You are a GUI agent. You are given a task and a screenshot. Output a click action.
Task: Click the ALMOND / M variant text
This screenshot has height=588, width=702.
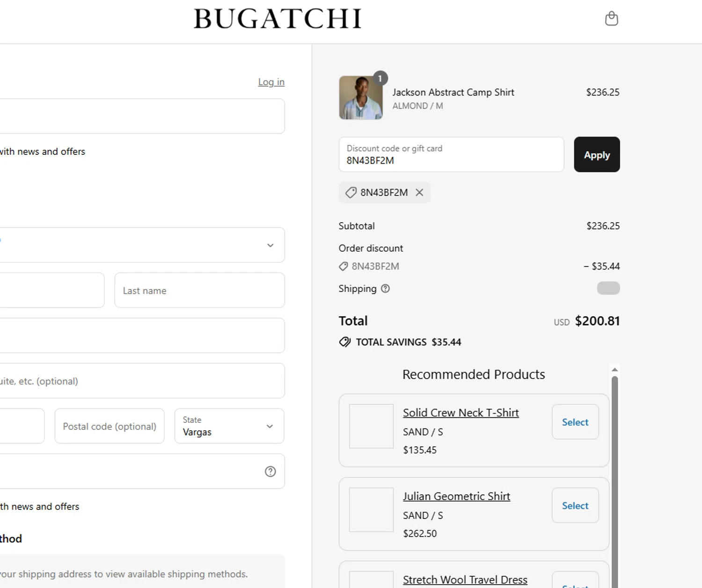(417, 106)
